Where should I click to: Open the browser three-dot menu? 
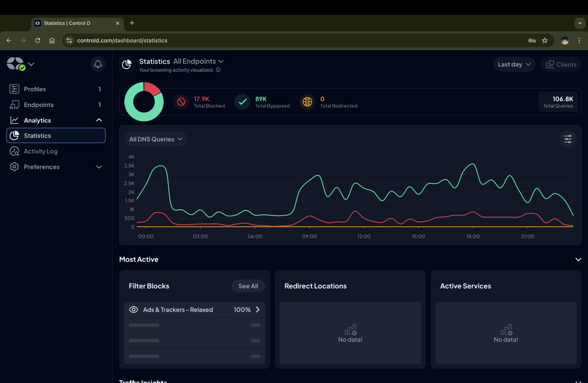click(x=579, y=40)
